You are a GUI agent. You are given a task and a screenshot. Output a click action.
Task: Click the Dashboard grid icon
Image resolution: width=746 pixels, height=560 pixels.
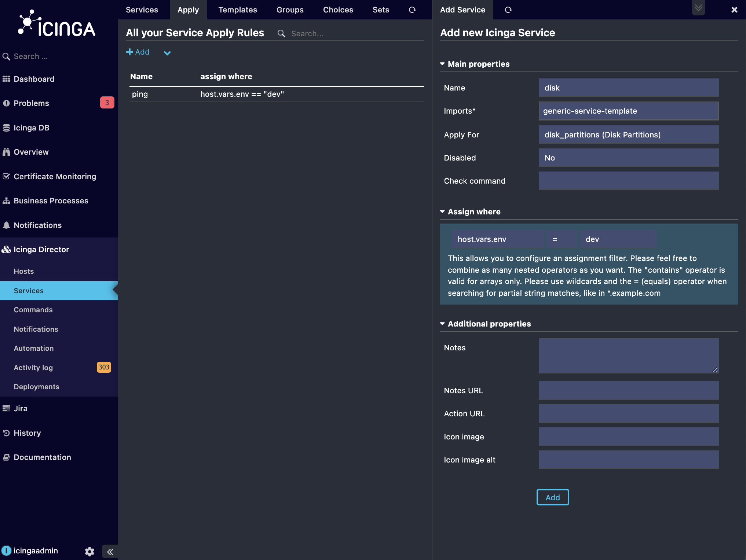point(6,79)
